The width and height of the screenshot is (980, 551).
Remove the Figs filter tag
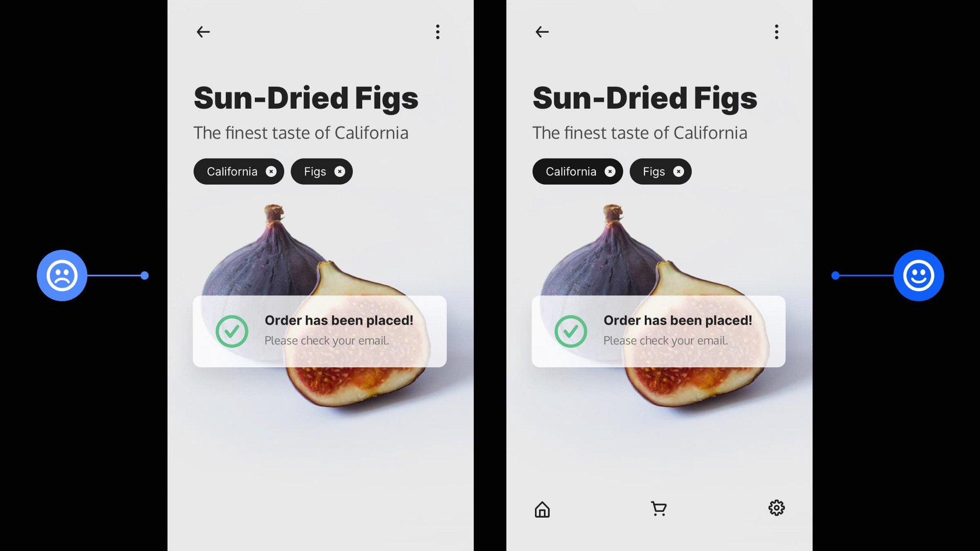coord(340,171)
